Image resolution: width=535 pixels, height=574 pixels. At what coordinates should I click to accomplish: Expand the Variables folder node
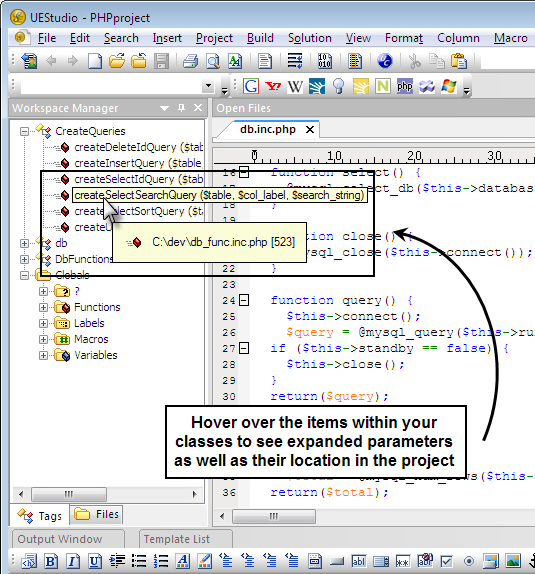44,355
